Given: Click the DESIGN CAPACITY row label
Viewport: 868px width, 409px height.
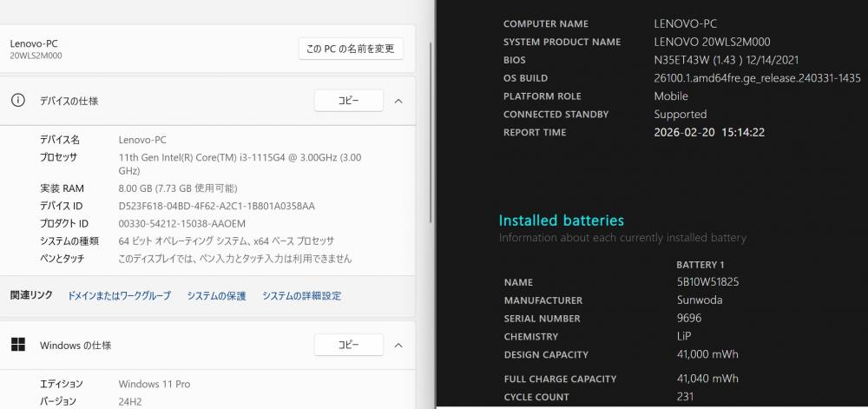Looking at the screenshot, I should pos(546,355).
